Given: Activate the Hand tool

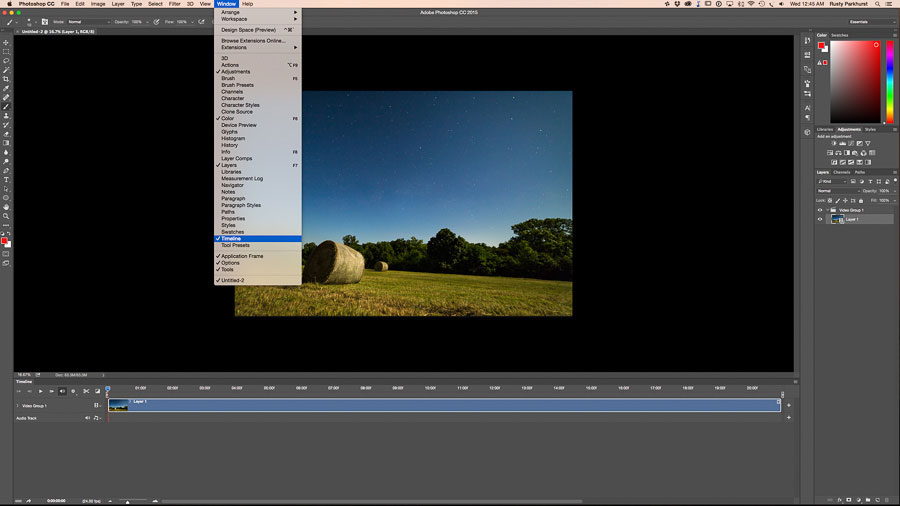Looking at the screenshot, I should (6, 207).
